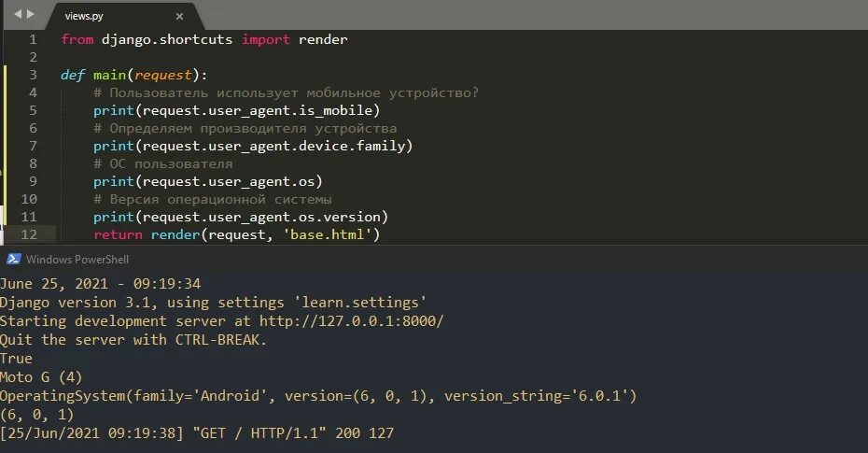Click the 'Moto G (4)' output line
This screenshot has width=868, height=453.
(41, 377)
